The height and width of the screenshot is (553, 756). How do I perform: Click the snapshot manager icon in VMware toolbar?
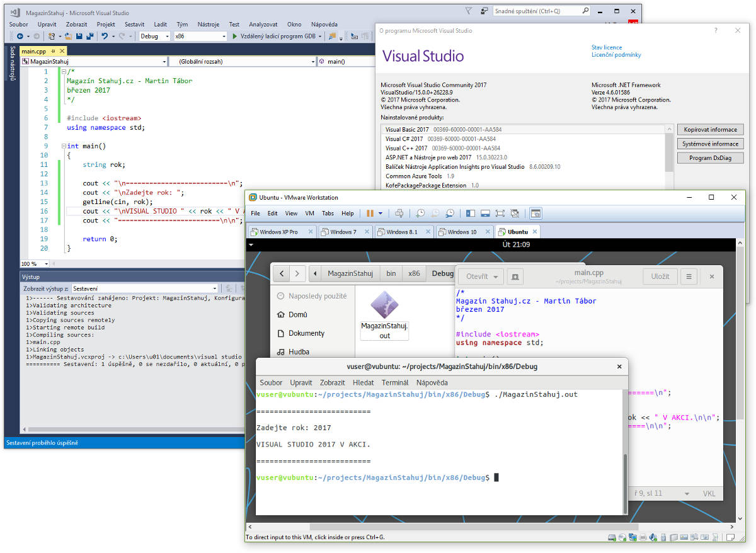click(450, 213)
